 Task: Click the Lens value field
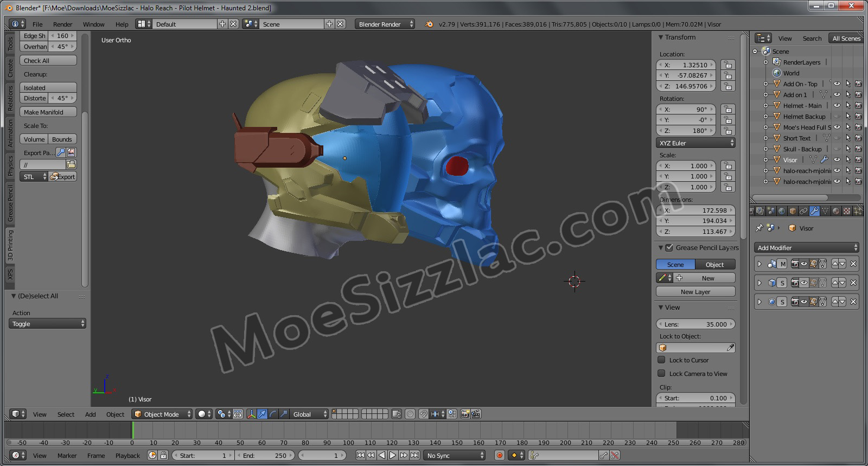pos(695,324)
